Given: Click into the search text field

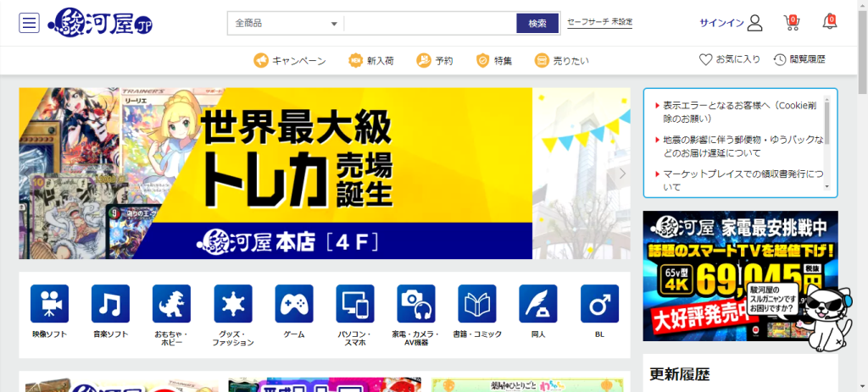Looking at the screenshot, I should tap(429, 24).
